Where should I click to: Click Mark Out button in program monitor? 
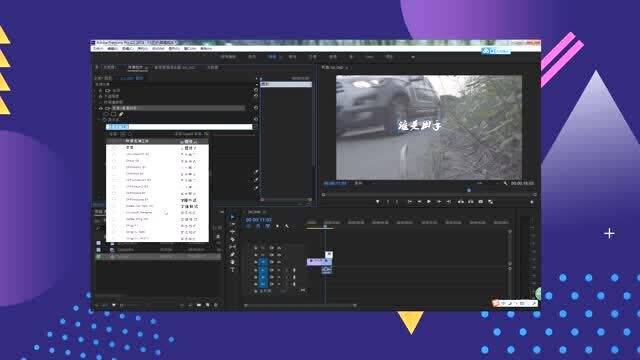click(x=397, y=202)
